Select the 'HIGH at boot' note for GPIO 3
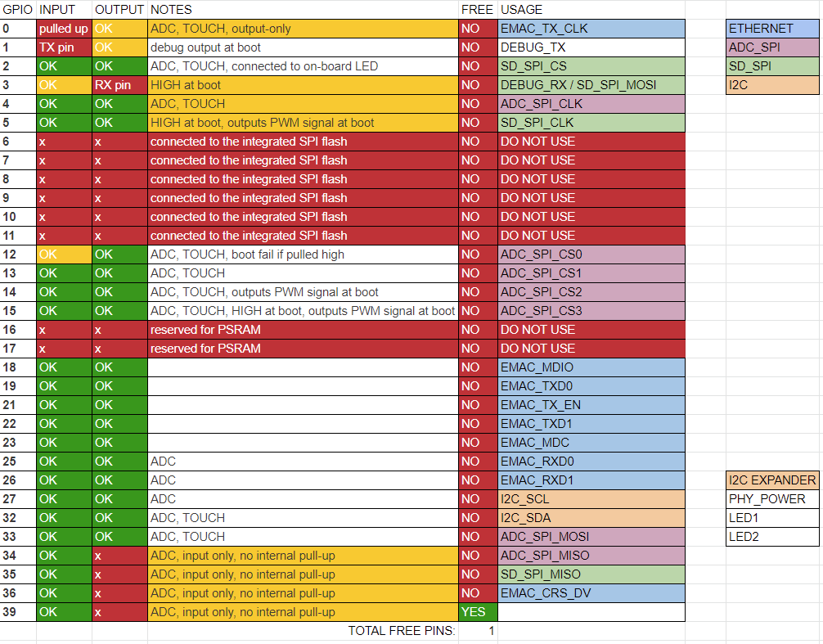The width and height of the screenshot is (823, 644). [303, 85]
